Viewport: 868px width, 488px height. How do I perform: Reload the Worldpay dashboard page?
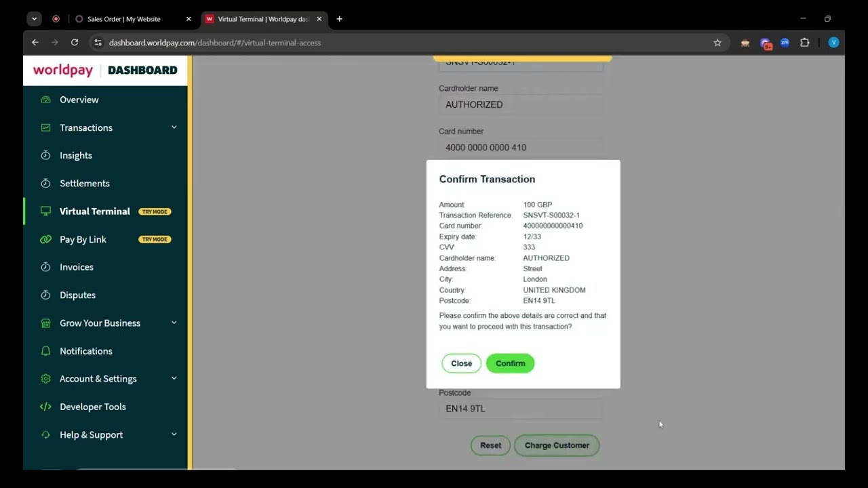click(x=75, y=43)
